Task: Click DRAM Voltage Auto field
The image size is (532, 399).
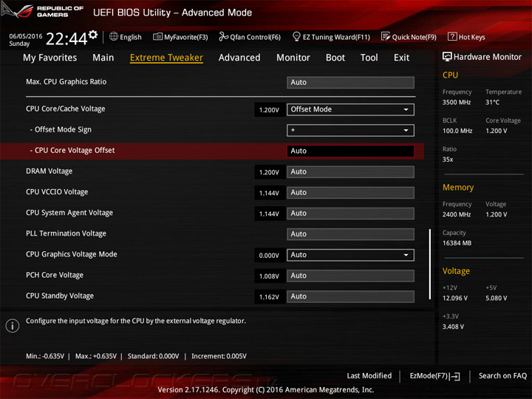Action: tap(350, 172)
